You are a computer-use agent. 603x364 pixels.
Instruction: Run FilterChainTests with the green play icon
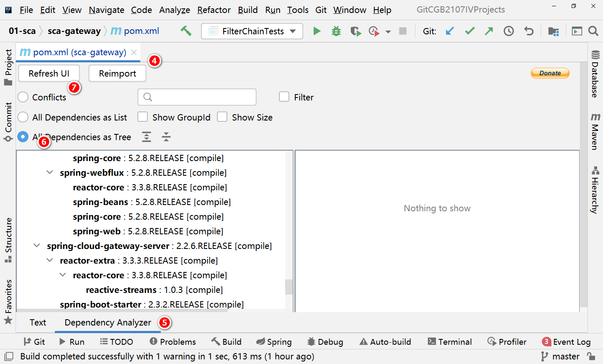pyautogui.click(x=317, y=31)
